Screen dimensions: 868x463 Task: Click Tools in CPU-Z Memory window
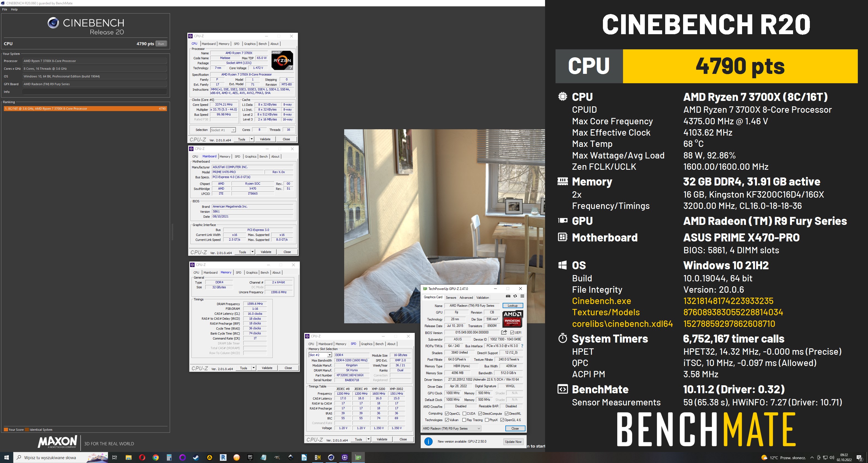coord(244,368)
